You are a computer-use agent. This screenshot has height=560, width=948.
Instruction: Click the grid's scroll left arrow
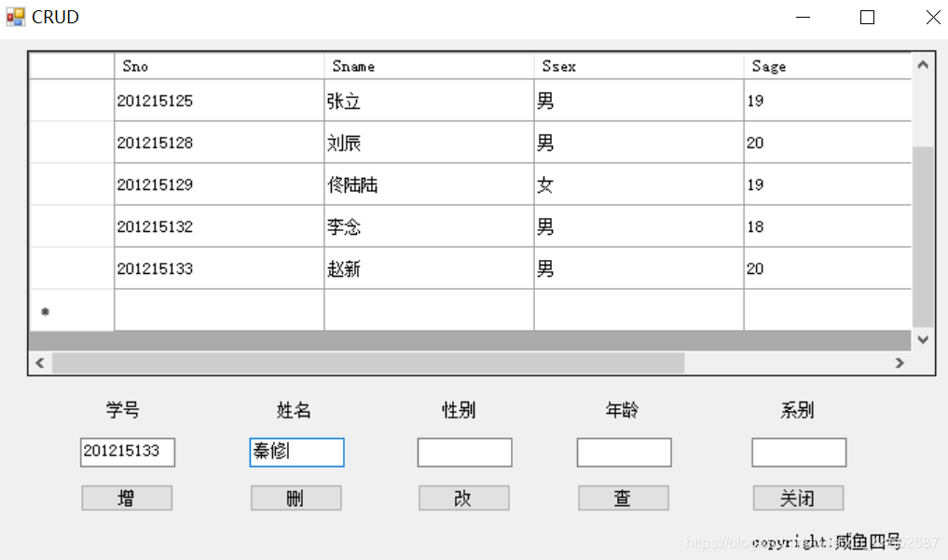pos(40,363)
